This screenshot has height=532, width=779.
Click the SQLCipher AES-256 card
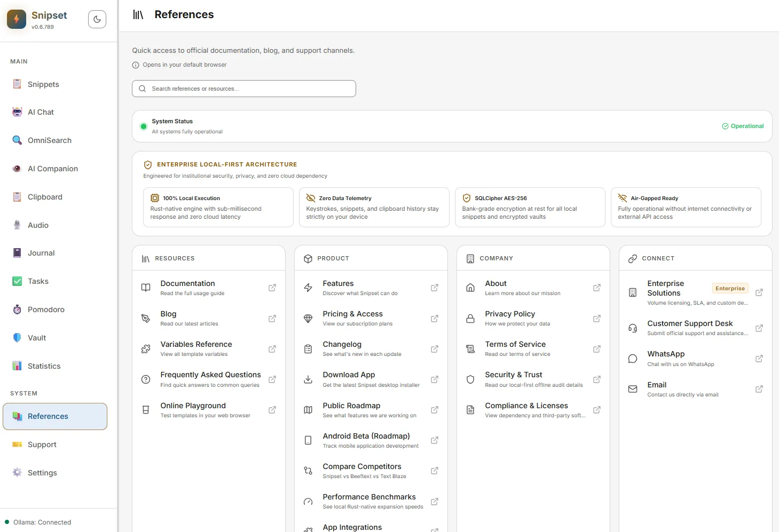click(x=530, y=207)
